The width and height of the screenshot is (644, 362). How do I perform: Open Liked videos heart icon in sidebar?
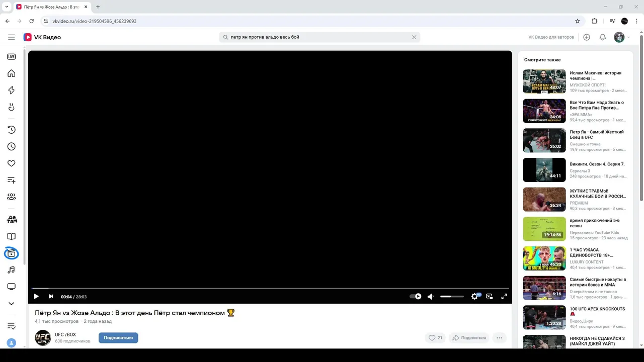(11, 163)
